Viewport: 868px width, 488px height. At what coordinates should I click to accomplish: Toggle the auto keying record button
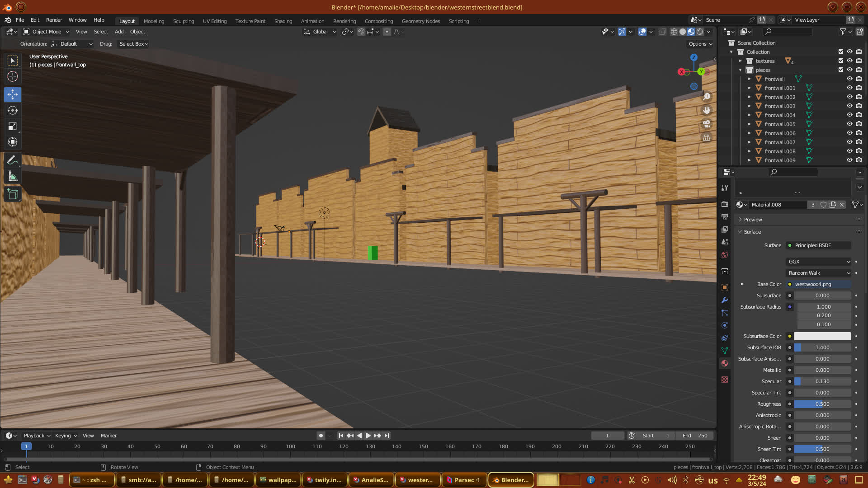click(321, 436)
